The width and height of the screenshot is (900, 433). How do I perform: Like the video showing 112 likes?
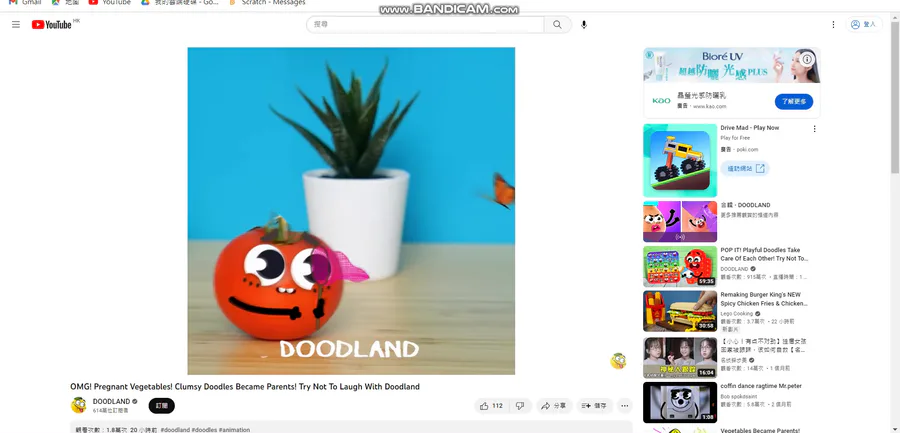coord(492,405)
